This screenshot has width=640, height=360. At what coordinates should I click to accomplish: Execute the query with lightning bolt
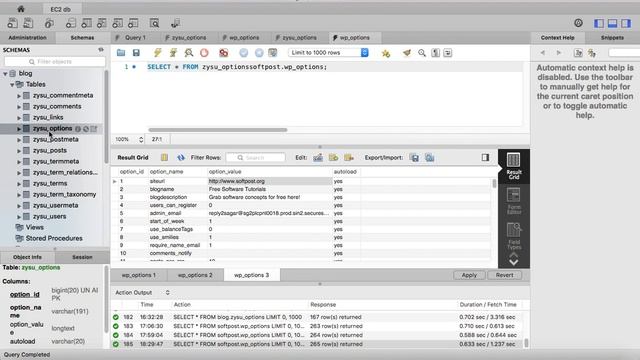click(158, 53)
